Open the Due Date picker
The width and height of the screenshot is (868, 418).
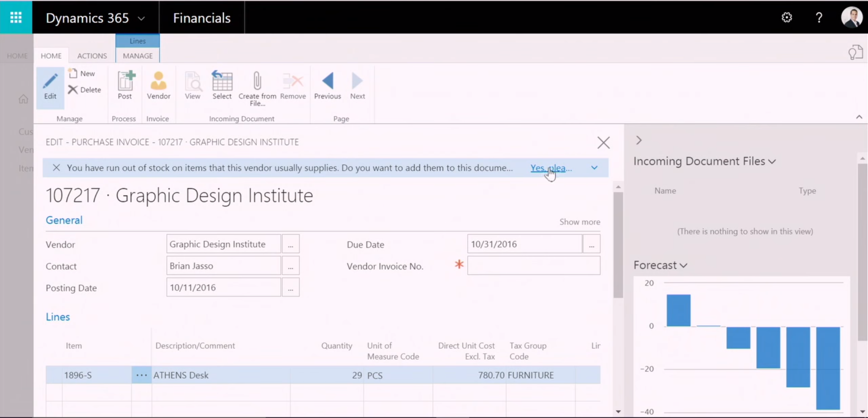(x=592, y=244)
